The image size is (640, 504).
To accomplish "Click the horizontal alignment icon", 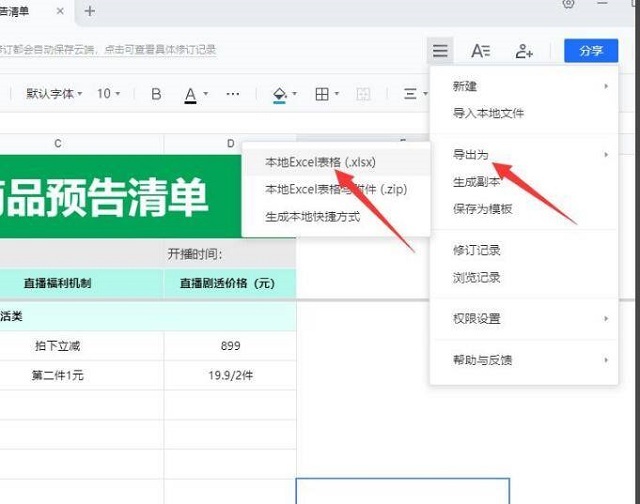I will 410,94.
